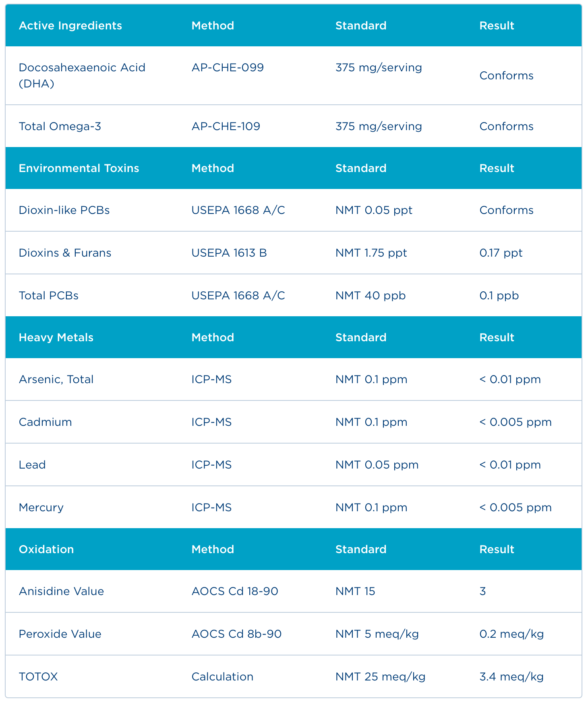This screenshot has height=701, width=588.
Task: Select the 0.17 ppt result value
Action: (501, 253)
